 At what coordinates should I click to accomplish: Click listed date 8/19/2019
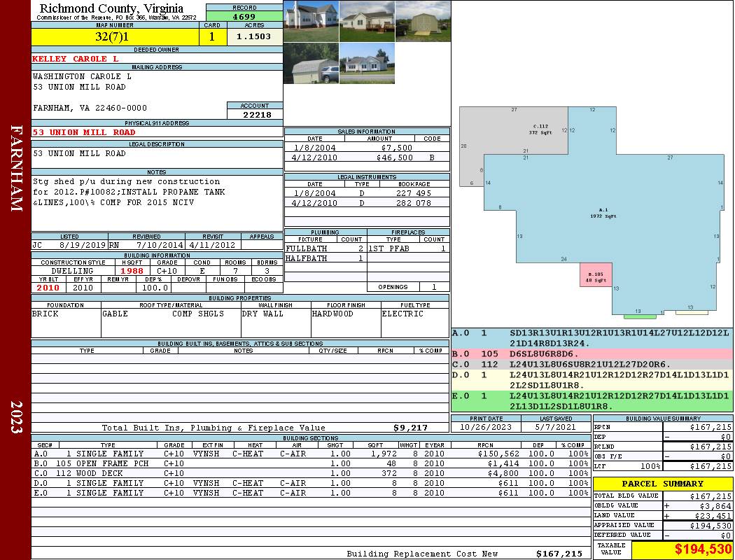(83, 244)
